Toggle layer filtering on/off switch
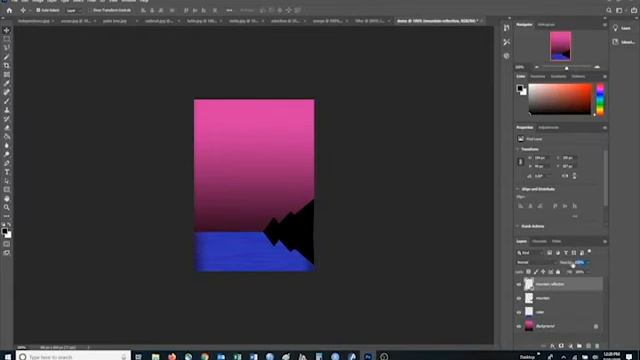Viewport: 640px width, 360px height. [589, 252]
